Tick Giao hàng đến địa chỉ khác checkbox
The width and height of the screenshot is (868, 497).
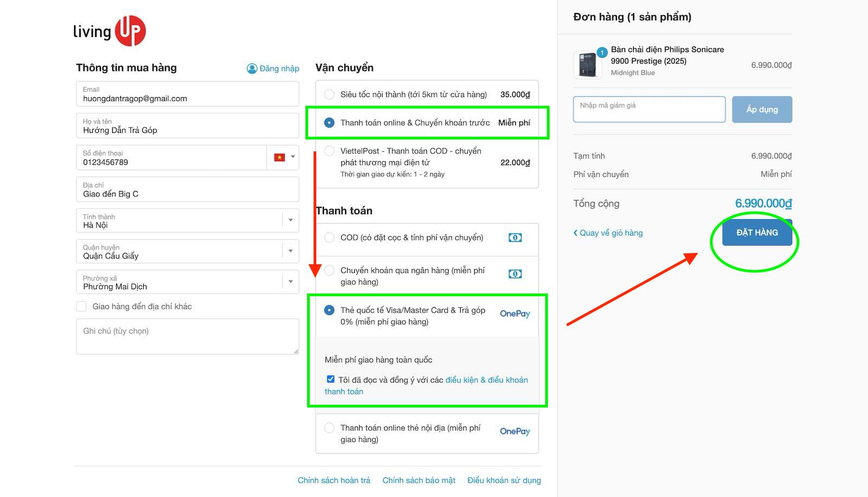(82, 307)
